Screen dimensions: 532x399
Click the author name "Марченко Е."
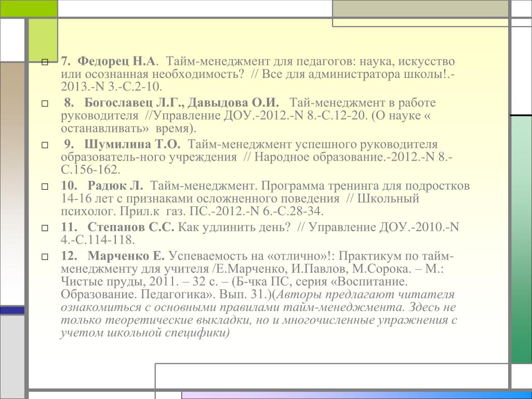click(x=126, y=256)
